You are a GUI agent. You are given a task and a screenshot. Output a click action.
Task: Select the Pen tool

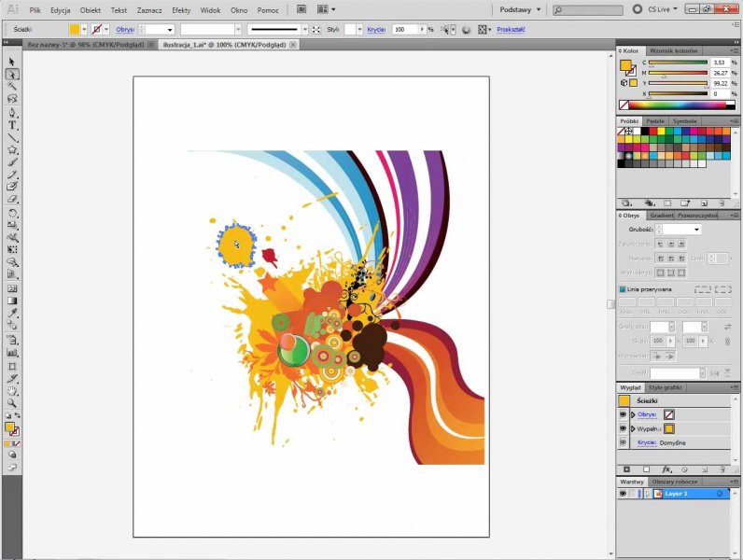coord(12,112)
